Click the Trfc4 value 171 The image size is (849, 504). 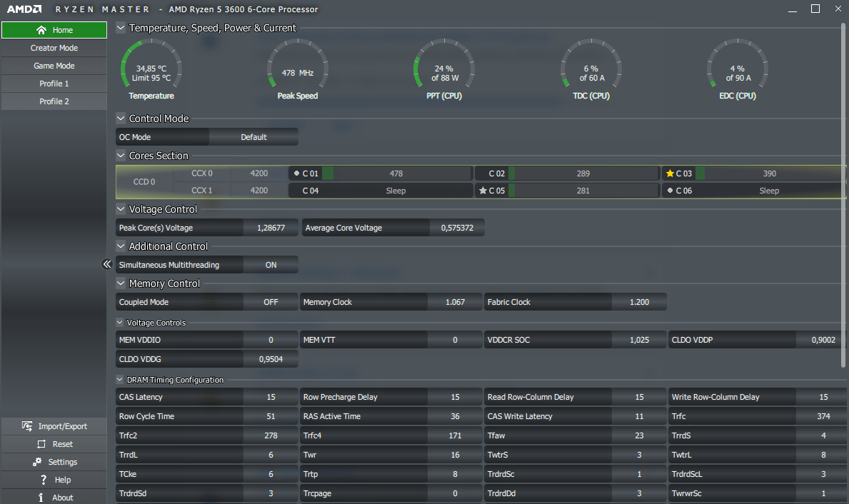pyautogui.click(x=455, y=435)
